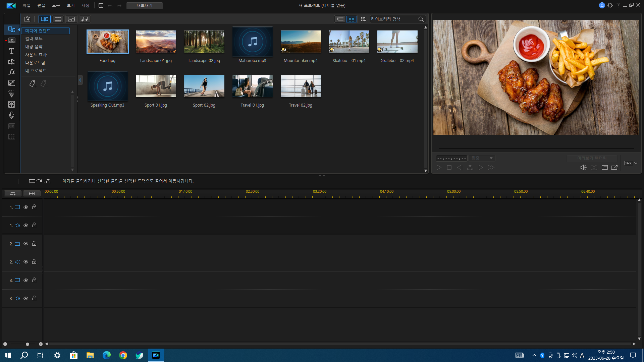The height and width of the screenshot is (362, 644).
Task: Open the Voice-over recording microphone icon
Action: (12, 115)
